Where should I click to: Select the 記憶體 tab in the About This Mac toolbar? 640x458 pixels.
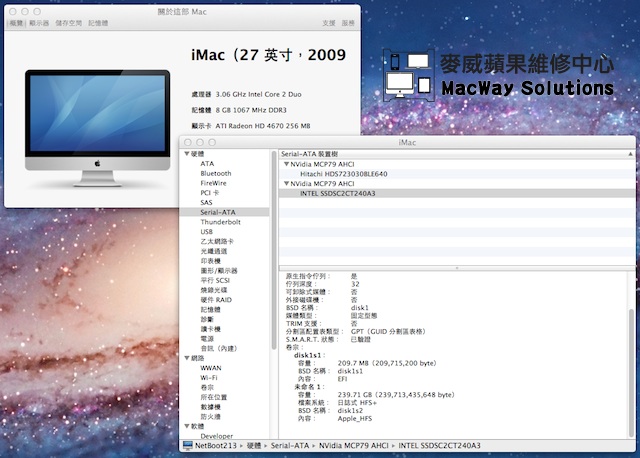point(98,23)
